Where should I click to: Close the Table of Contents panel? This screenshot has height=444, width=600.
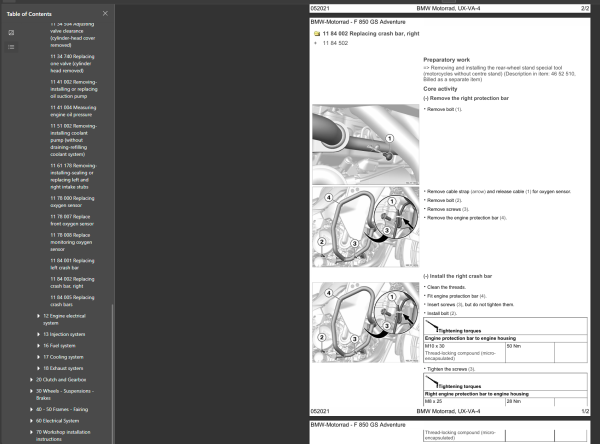(x=105, y=13)
